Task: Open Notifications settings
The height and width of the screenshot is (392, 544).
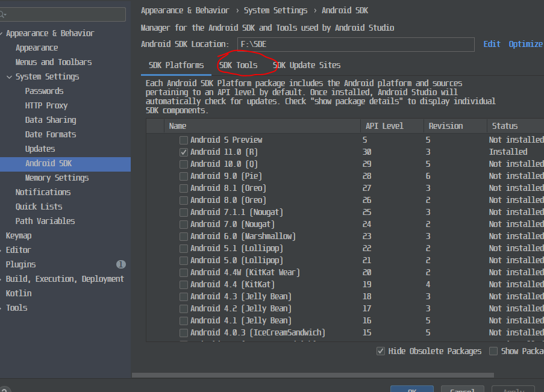Action: pyautogui.click(x=43, y=192)
